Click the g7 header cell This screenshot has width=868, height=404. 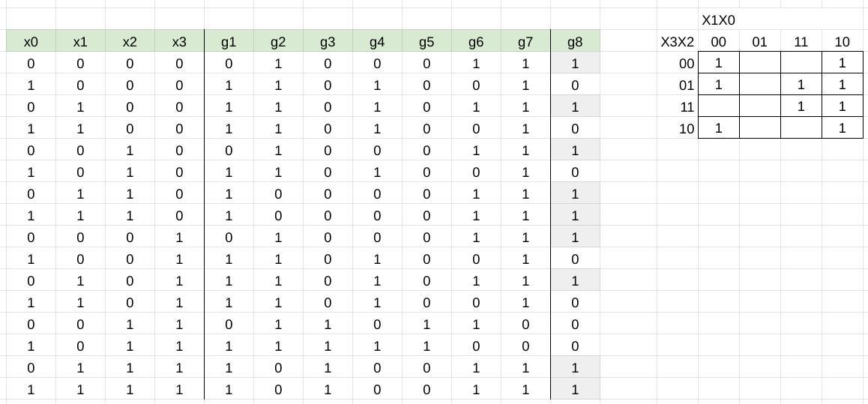pos(525,41)
